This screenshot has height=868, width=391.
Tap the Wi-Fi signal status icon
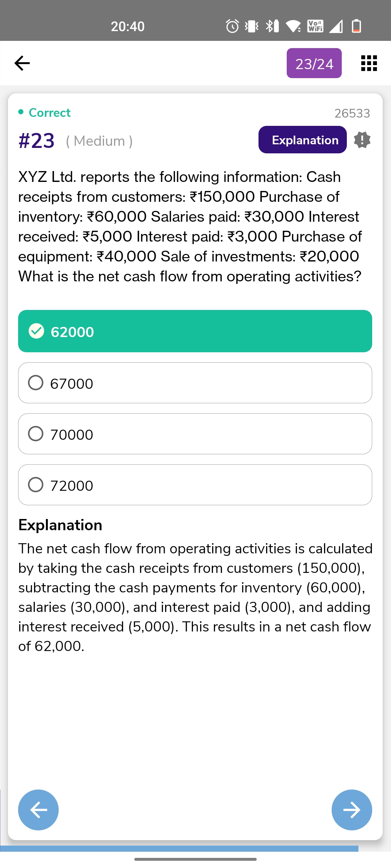click(x=293, y=26)
